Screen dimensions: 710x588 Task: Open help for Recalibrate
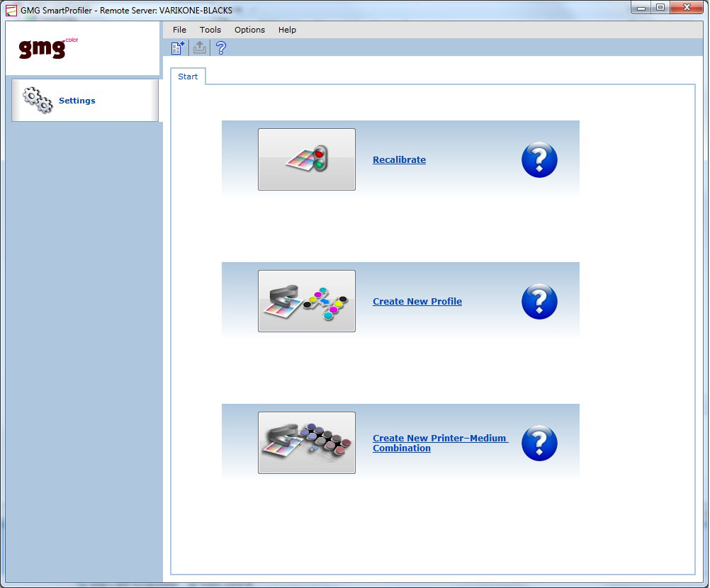click(539, 160)
